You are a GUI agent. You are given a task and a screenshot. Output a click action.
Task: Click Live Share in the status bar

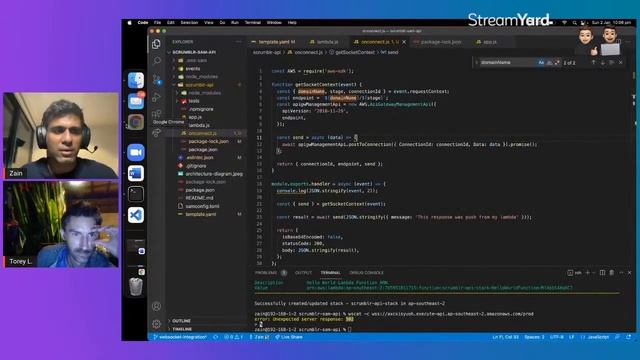[289, 337]
